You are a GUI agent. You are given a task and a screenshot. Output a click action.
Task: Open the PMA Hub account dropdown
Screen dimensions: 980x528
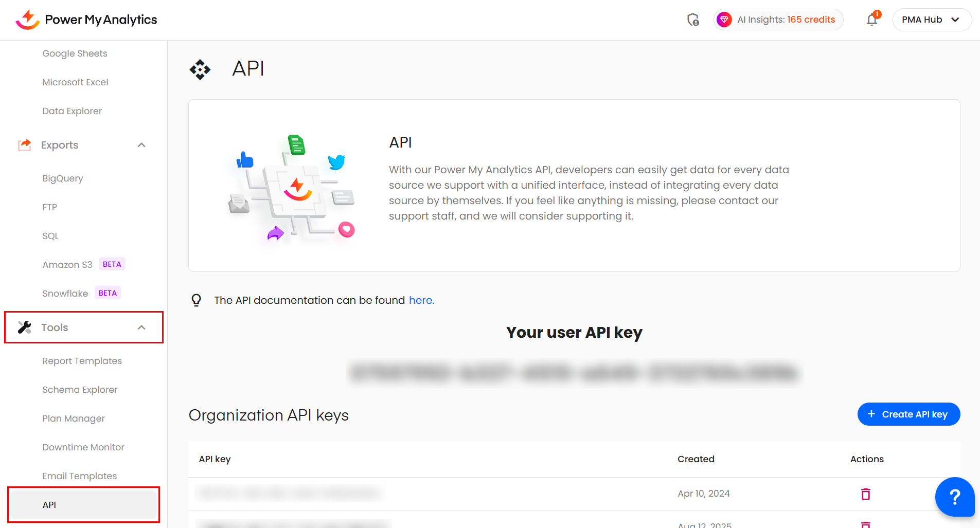click(x=931, y=20)
